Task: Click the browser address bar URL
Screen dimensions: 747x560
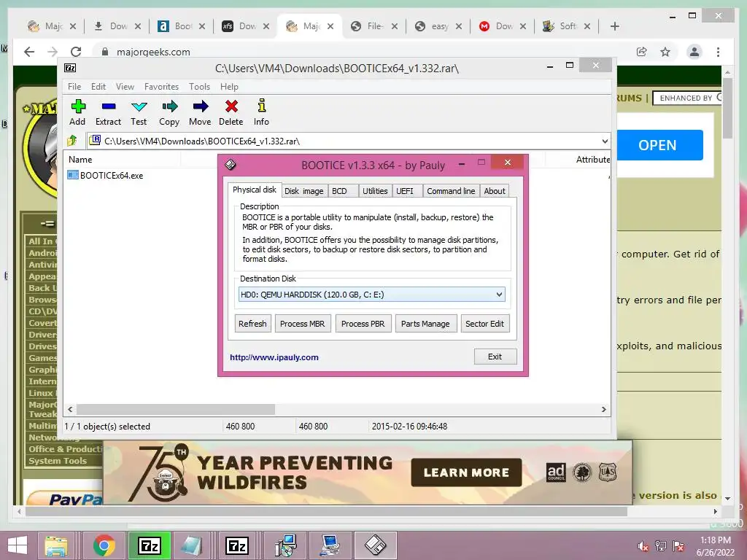Action: [153, 52]
